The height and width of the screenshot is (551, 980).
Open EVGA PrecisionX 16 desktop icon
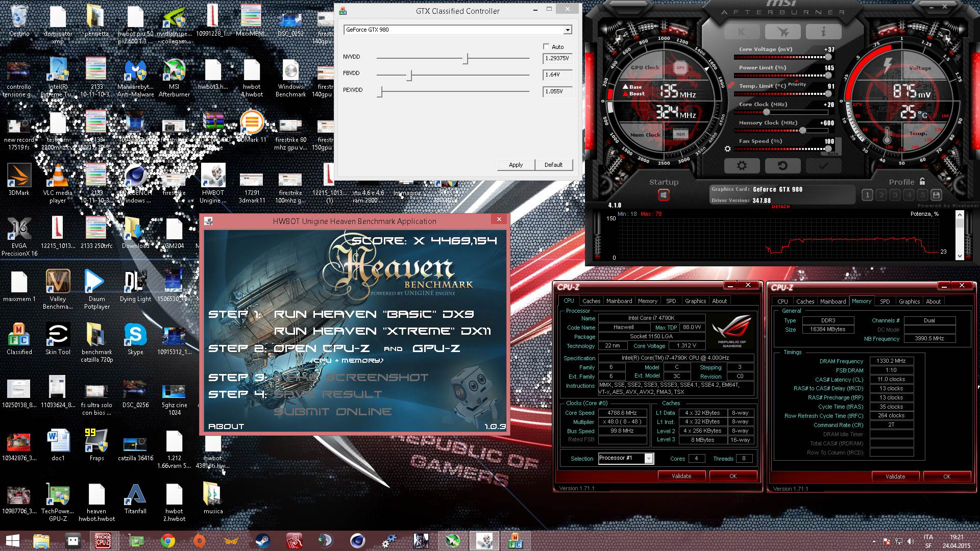pos(19,237)
